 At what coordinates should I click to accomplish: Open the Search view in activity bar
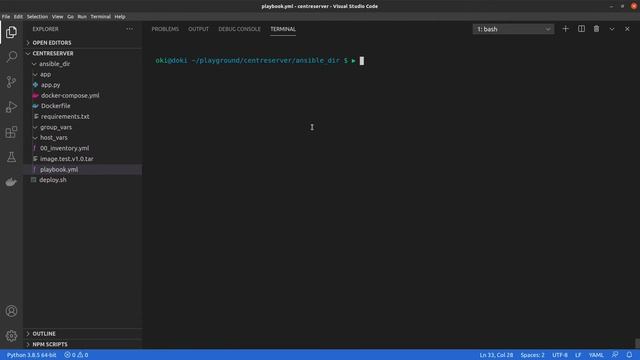[11, 57]
